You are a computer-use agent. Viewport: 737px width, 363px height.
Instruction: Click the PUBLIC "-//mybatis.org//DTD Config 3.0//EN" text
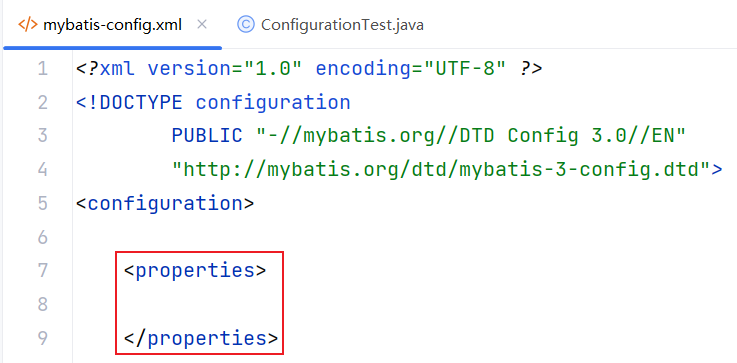(x=429, y=136)
